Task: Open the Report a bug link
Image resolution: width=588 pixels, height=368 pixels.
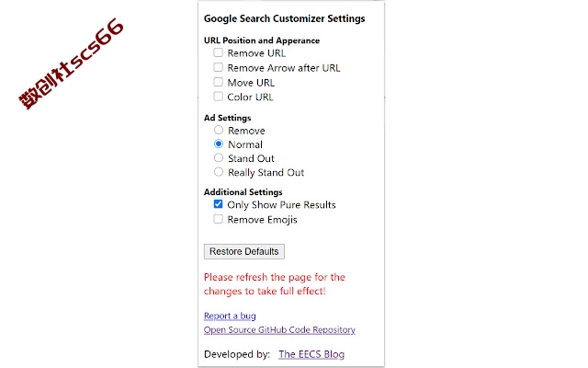Action: click(230, 316)
